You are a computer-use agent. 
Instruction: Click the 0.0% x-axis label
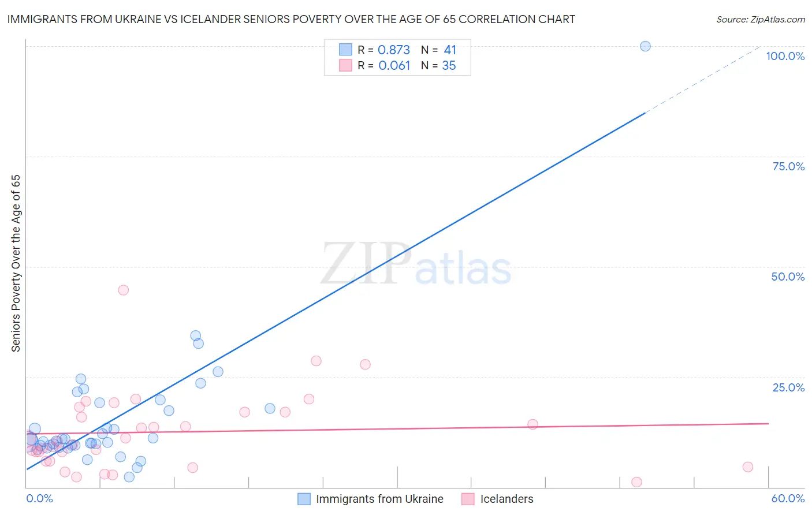[39, 498]
